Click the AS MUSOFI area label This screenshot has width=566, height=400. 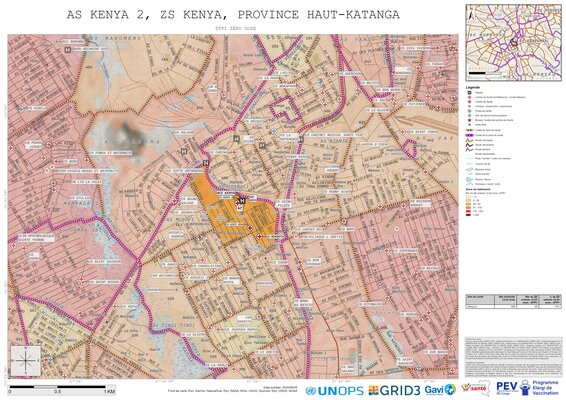[180, 219]
